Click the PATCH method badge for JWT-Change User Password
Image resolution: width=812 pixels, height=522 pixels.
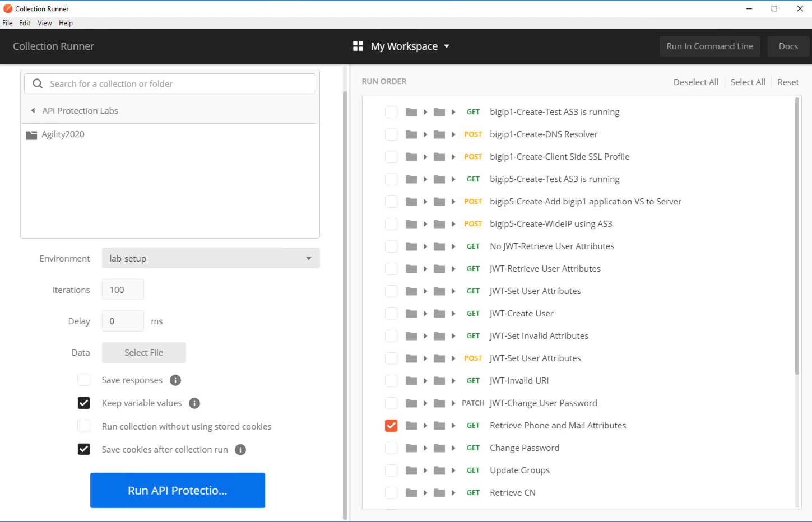point(473,403)
